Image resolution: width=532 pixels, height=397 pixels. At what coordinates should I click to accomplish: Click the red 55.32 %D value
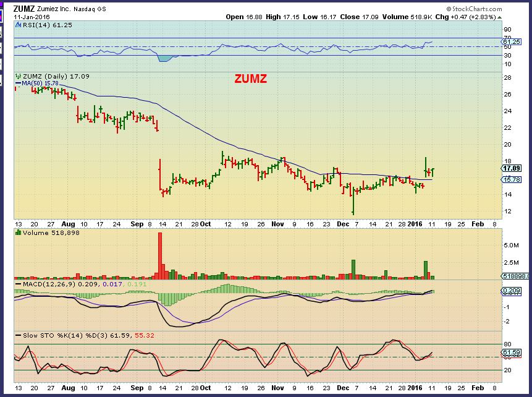[145, 336]
